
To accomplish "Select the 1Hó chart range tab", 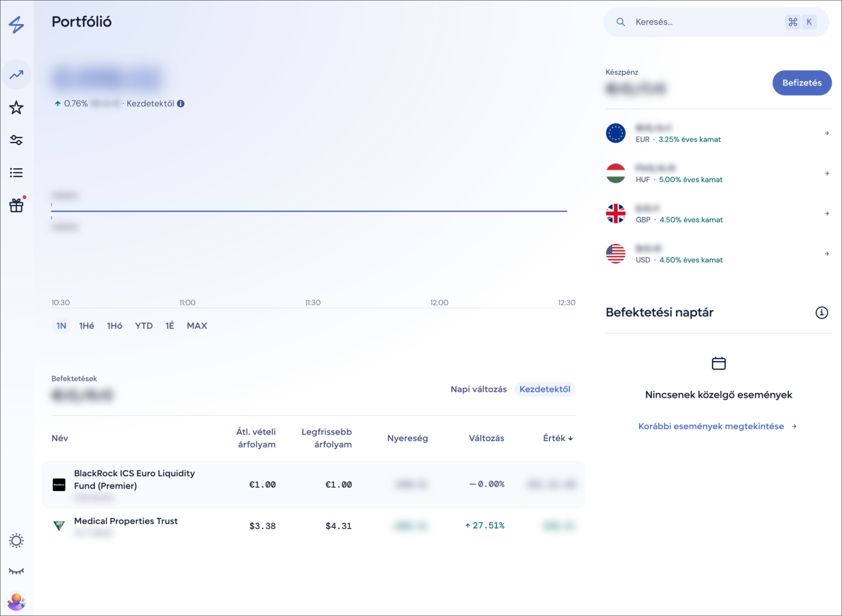I will point(114,326).
